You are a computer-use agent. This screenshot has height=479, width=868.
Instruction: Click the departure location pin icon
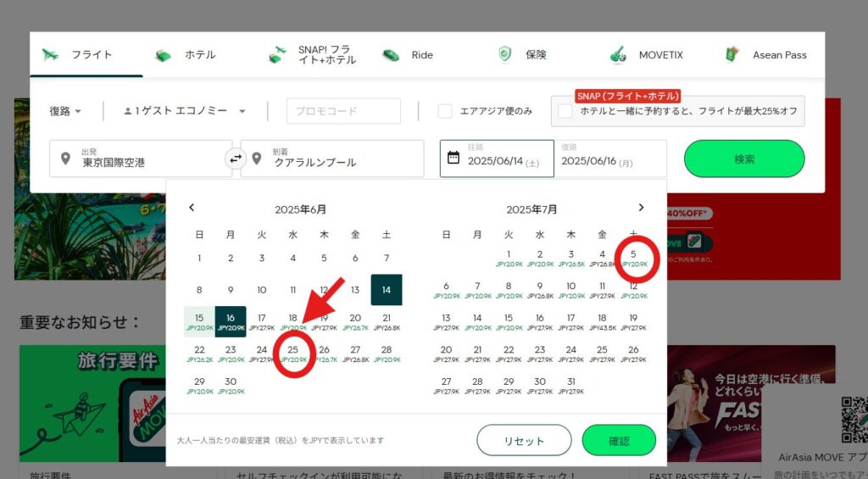coord(66,159)
